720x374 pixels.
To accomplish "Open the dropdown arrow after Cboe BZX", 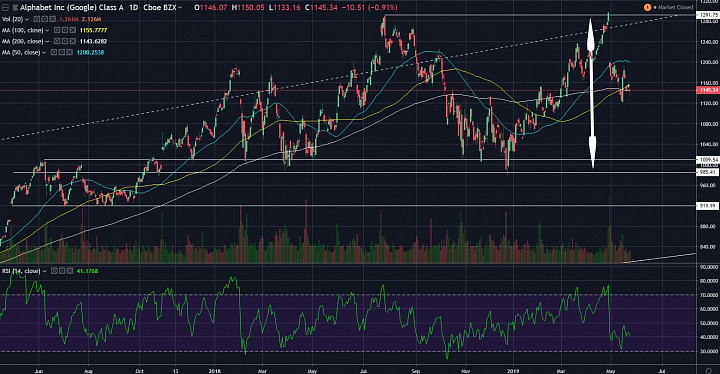I will [x=180, y=7].
